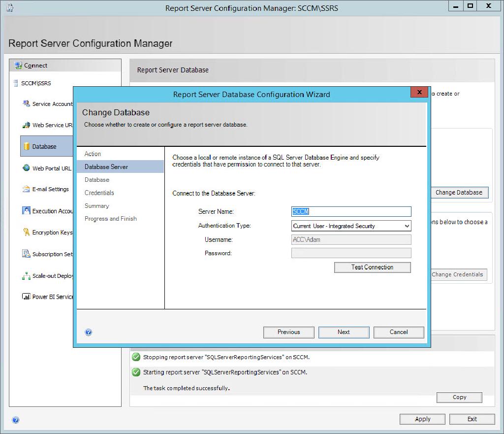The image size is (504, 434).
Task: Open Execution Account icon
Action: click(26, 211)
